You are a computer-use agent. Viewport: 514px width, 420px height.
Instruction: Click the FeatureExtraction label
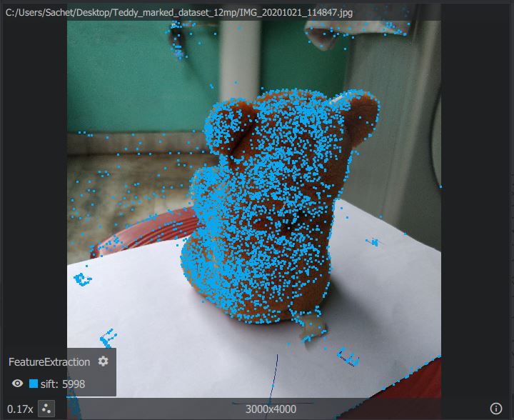49,362
